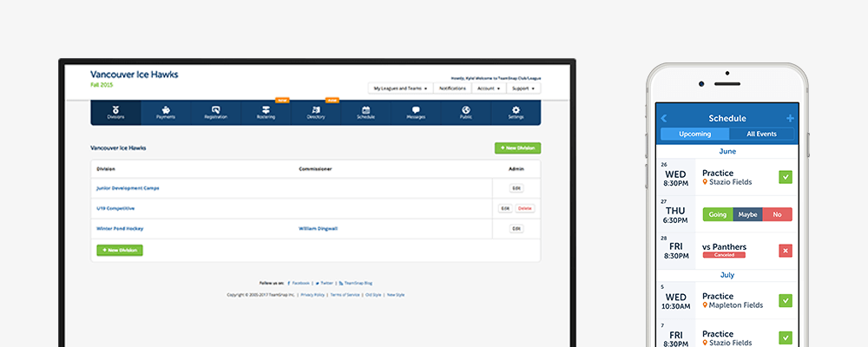Edit the U19 Competitive division

[x=505, y=209]
